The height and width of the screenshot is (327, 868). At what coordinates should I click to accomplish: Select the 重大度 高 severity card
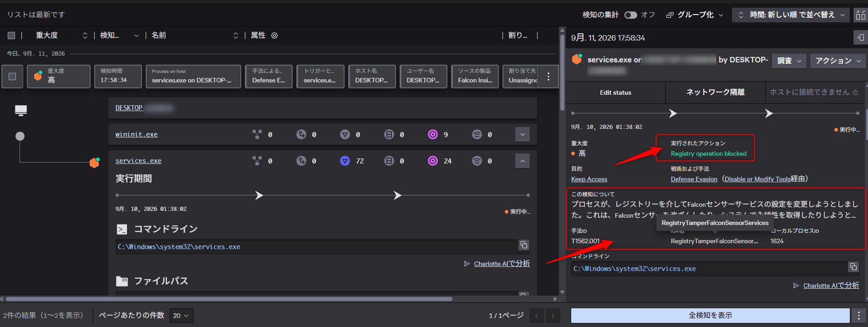coord(59,76)
